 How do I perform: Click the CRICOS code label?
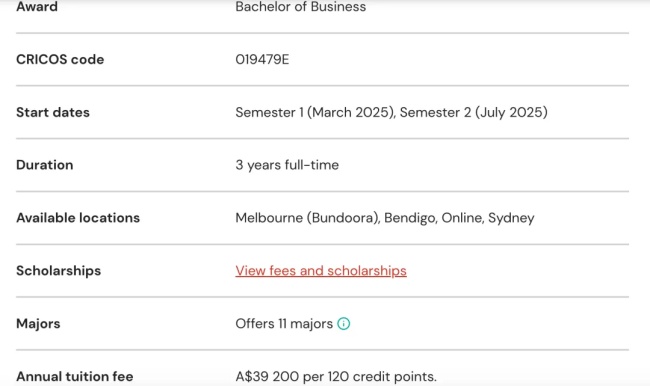pos(60,59)
